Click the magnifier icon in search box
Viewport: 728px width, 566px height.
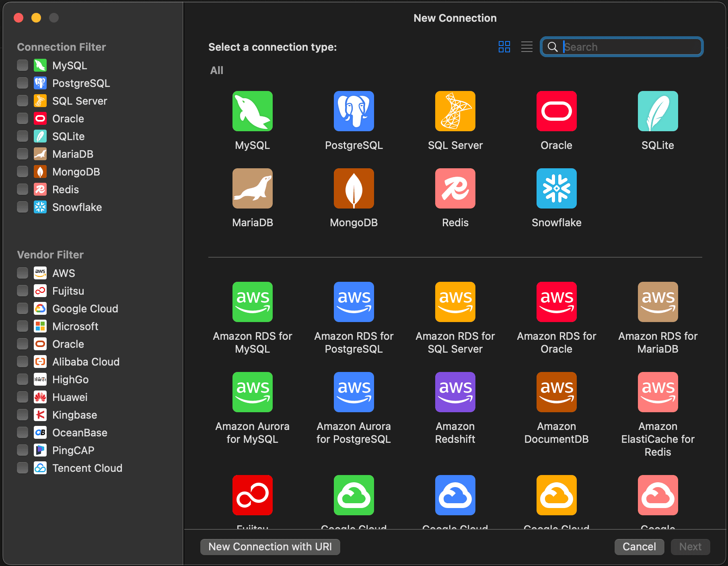(x=553, y=47)
